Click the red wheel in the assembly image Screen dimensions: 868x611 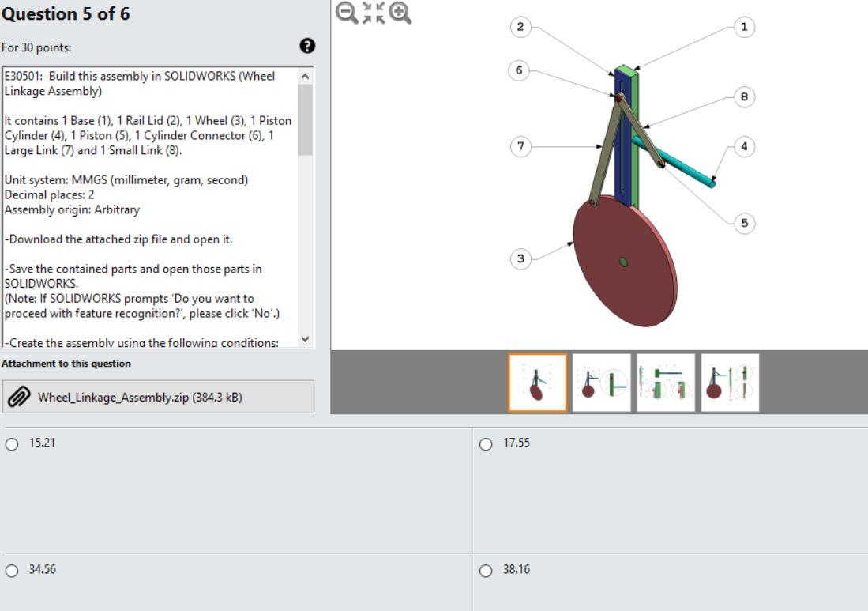click(625, 262)
